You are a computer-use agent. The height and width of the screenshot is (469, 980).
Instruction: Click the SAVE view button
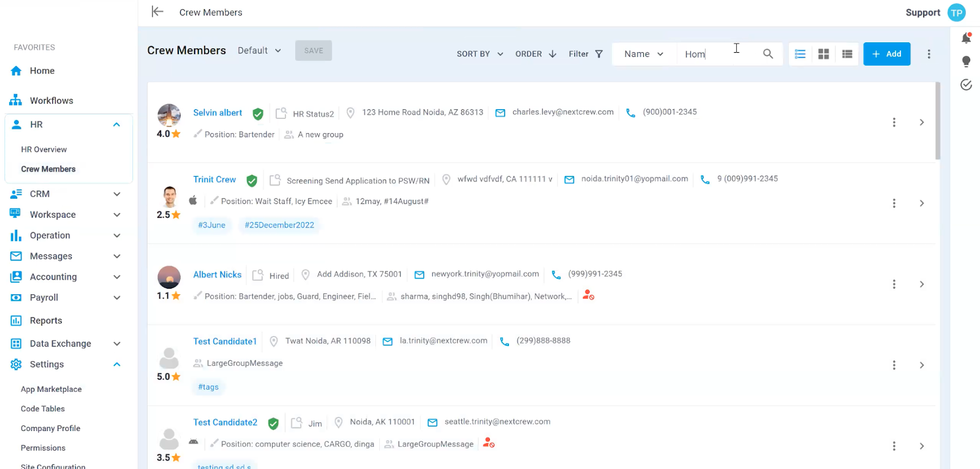[314, 50]
